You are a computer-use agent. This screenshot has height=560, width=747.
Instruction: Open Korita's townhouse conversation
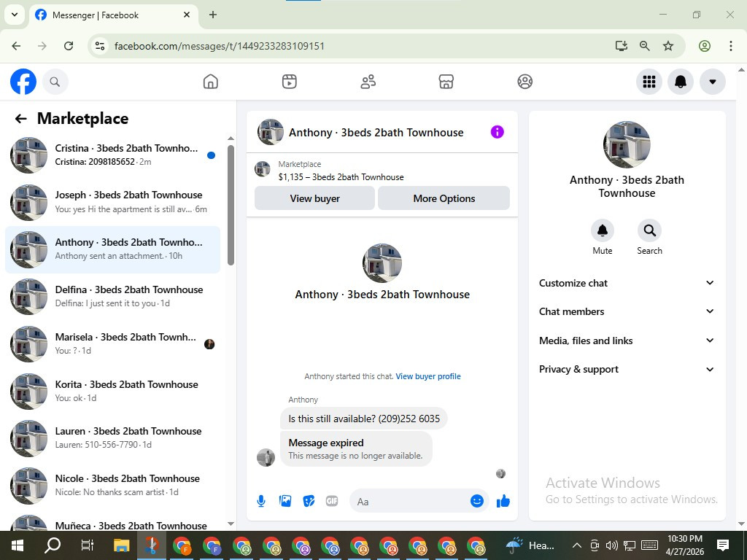pyautogui.click(x=112, y=391)
